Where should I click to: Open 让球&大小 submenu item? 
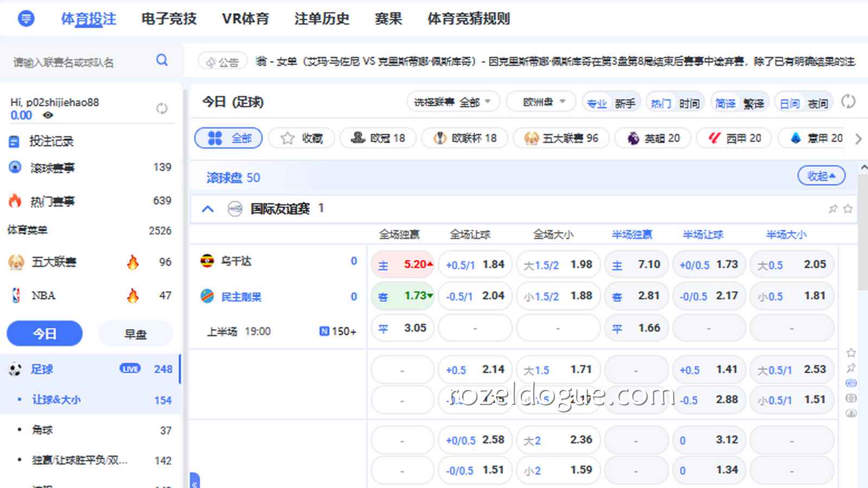click(56, 400)
